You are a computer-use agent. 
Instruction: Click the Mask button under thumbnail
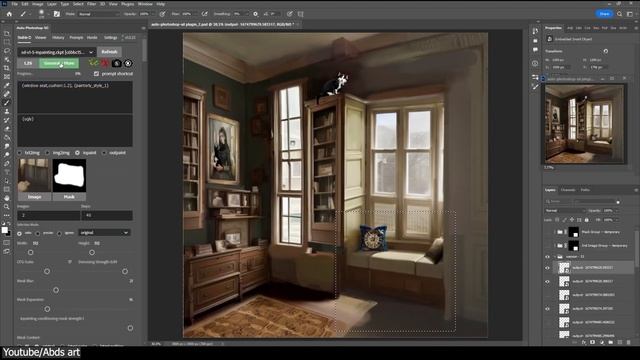(x=69, y=197)
